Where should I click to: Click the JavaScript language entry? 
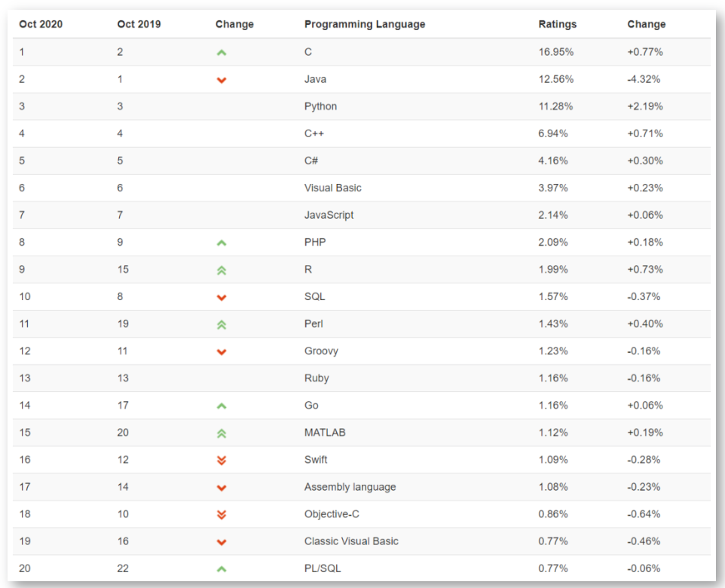(x=329, y=215)
